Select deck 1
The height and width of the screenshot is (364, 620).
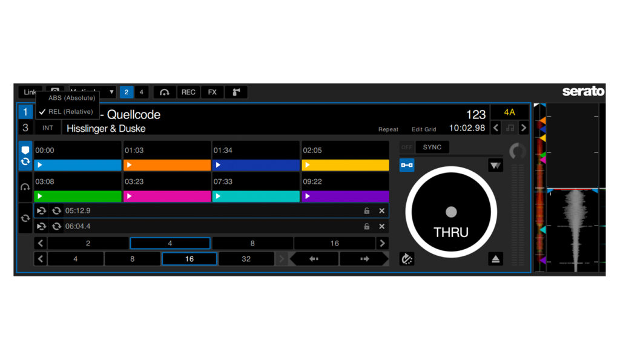(25, 112)
